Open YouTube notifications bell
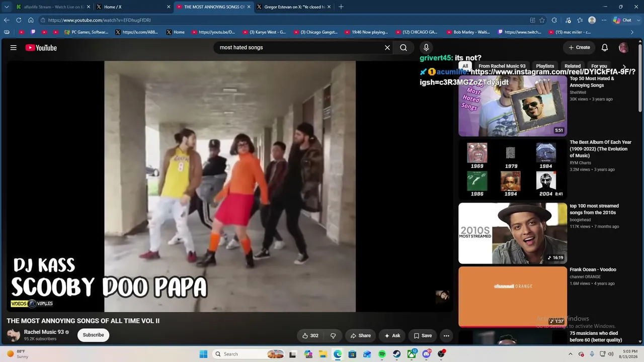The image size is (644, 362). pyautogui.click(x=605, y=48)
